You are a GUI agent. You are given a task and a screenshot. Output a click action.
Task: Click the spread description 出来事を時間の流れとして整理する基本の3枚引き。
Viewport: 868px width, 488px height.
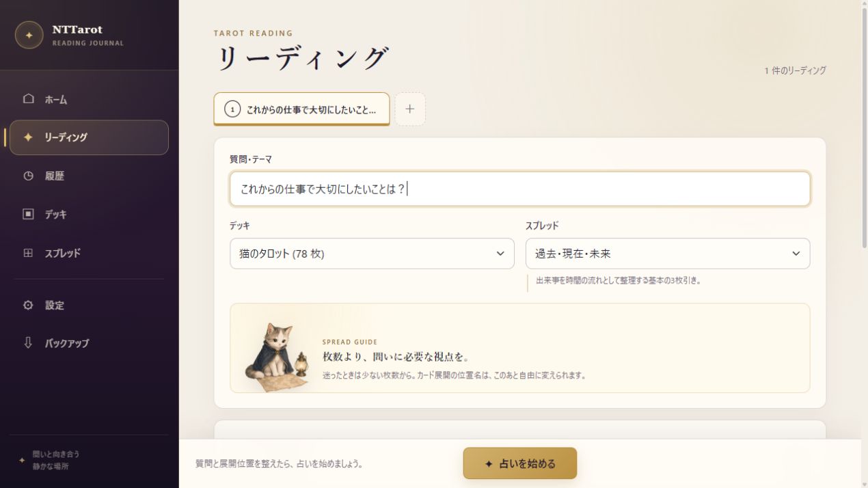(619, 280)
